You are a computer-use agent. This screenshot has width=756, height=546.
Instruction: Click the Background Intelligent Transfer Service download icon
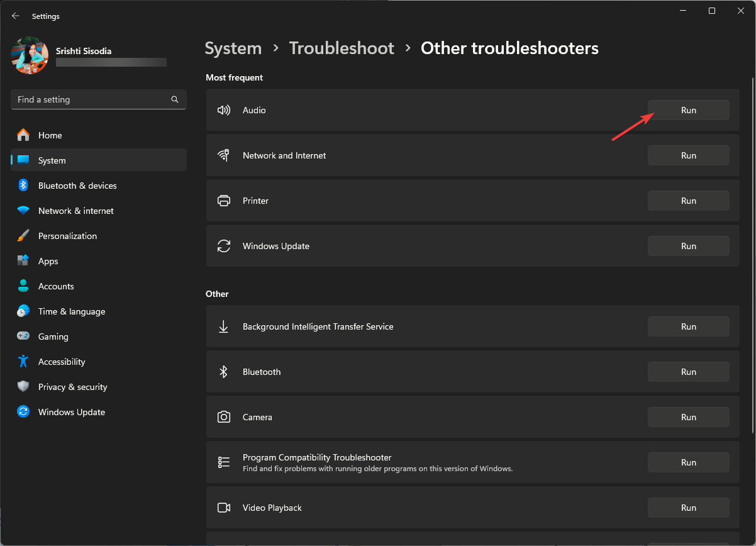[224, 326]
